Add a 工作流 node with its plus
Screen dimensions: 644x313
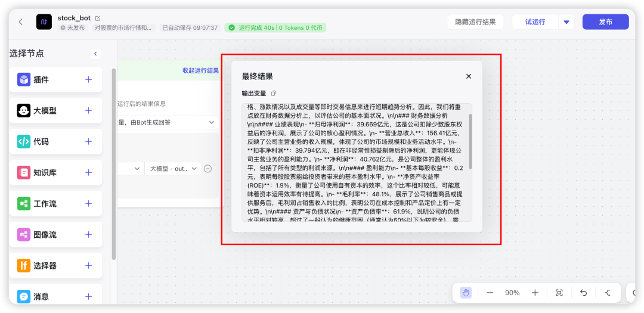pos(88,204)
